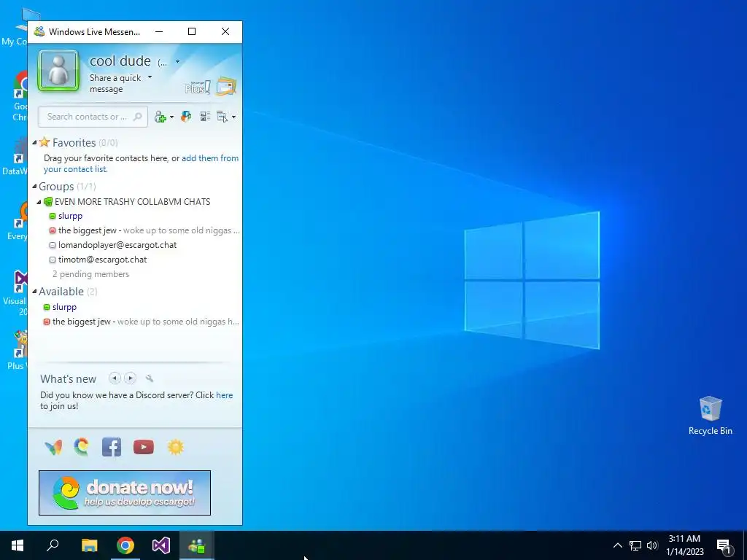Click the Add a contact icon
Screen dimensions: 747x560
[x=160, y=117]
